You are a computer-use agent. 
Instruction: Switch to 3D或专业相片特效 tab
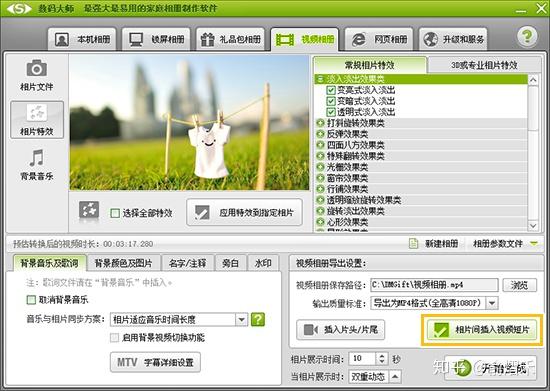tap(484, 65)
